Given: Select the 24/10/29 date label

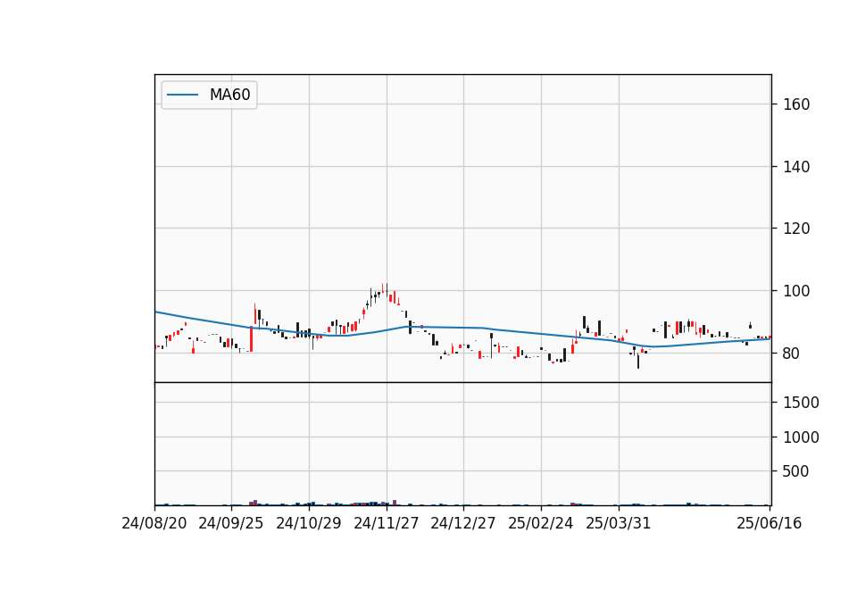Looking at the screenshot, I should click(x=309, y=523).
